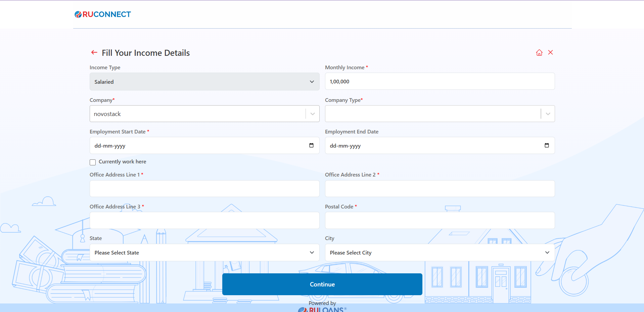Click into Office Address Line 3 field
The height and width of the screenshot is (312, 644).
tap(204, 221)
